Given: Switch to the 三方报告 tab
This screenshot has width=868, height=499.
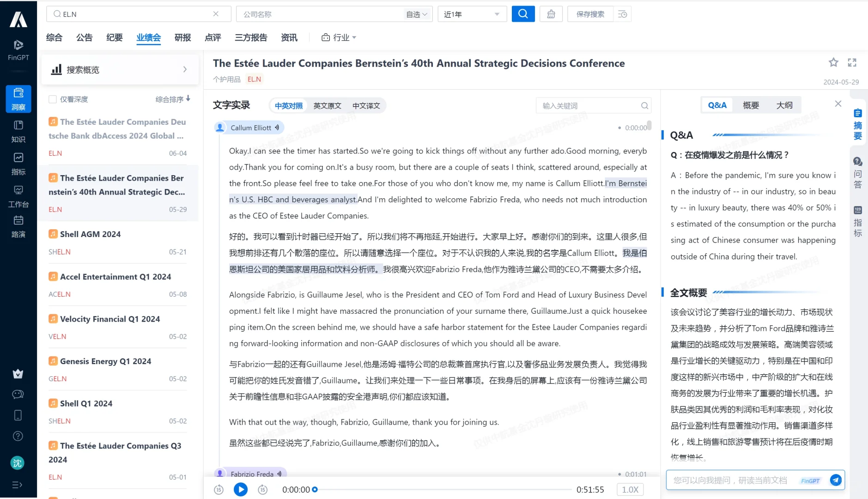Looking at the screenshot, I should pyautogui.click(x=251, y=37).
